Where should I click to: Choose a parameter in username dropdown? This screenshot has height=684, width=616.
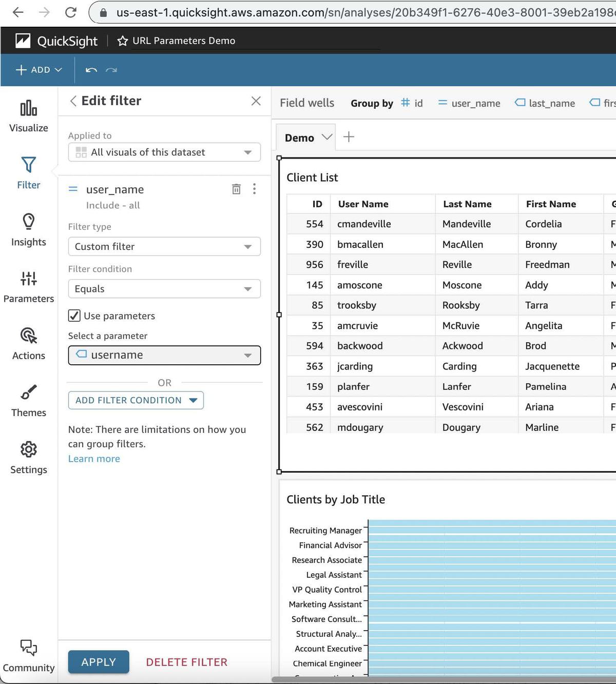[x=164, y=355]
